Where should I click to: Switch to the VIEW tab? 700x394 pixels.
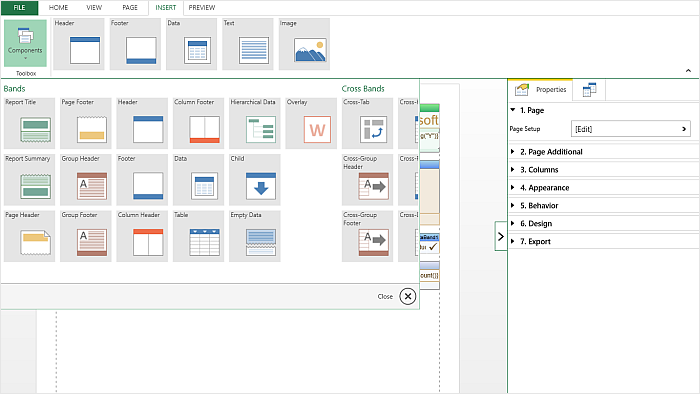click(94, 8)
